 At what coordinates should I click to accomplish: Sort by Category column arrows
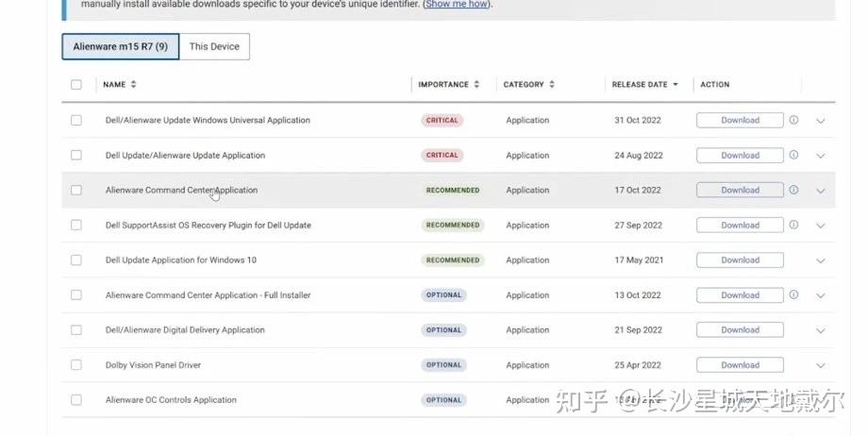tap(552, 85)
